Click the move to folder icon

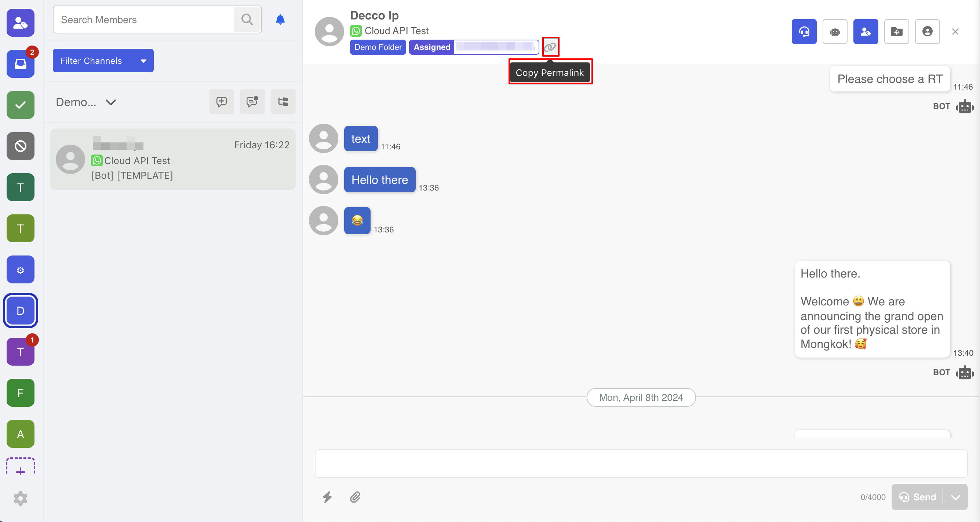point(896,32)
